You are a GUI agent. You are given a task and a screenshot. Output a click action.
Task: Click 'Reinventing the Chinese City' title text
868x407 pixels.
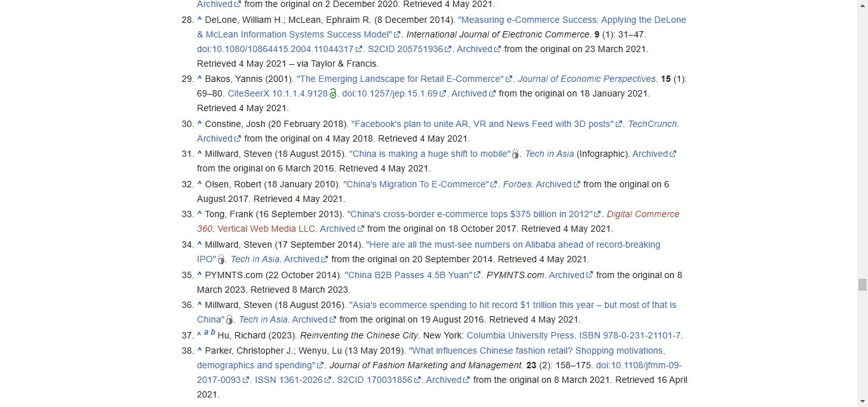point(359,335)
